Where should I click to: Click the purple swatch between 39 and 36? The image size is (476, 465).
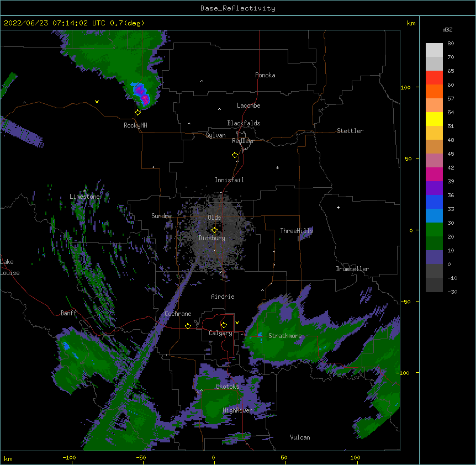(434, 188)
